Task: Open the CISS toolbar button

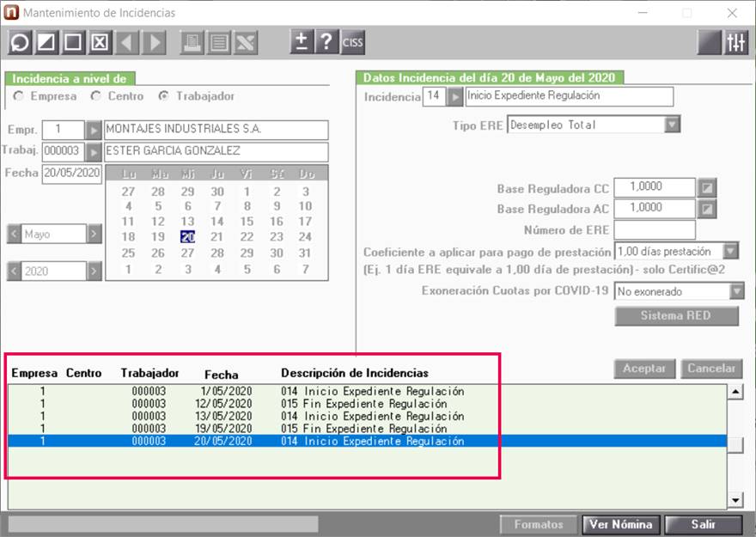Action: 352,42
